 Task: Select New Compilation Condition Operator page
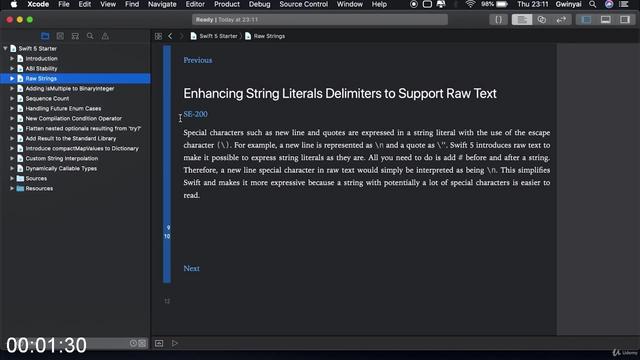(73, 118)
